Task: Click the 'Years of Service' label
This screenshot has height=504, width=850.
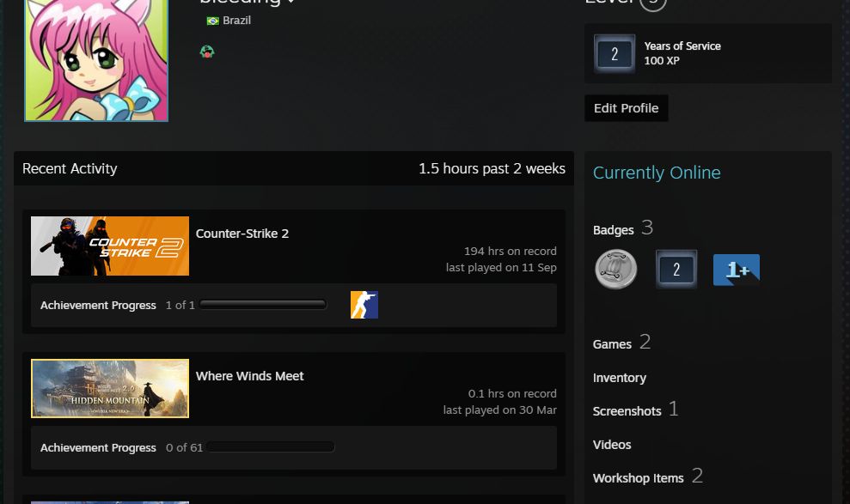Action: pos(682,46)
